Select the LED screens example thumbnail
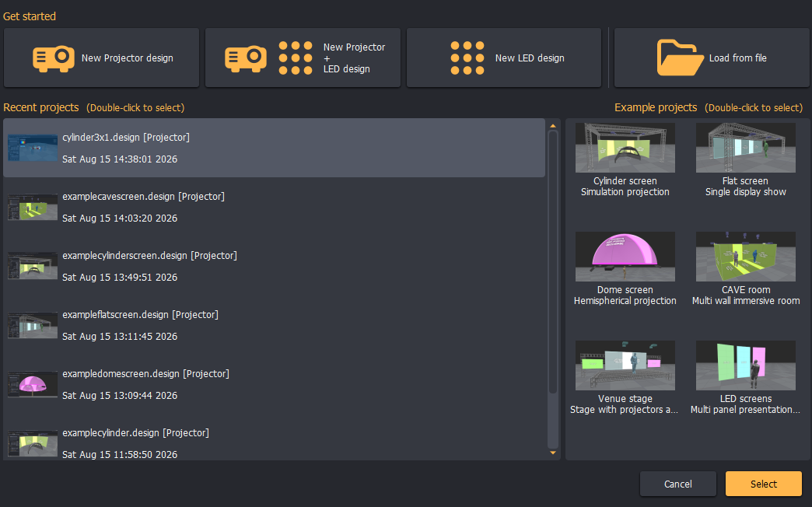812x507 pixels. point(745,365)
